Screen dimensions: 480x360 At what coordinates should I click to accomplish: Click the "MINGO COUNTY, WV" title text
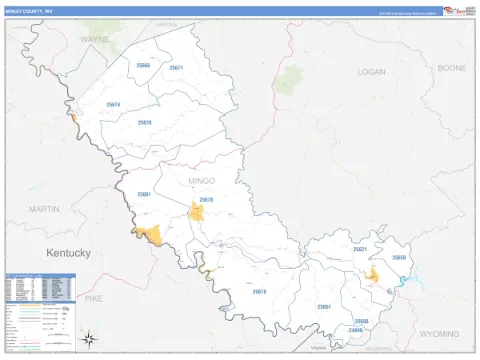click(x=29, y=11)
